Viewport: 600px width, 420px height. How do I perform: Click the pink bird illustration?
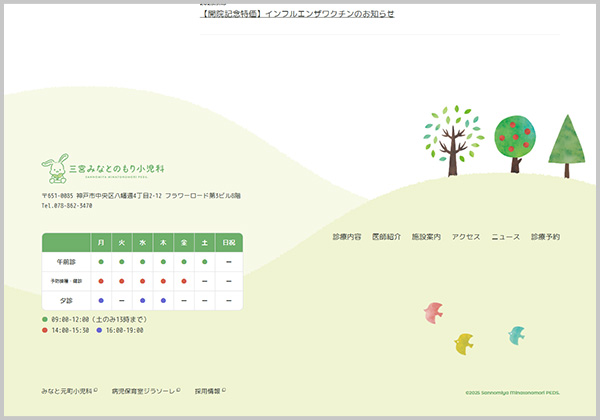(433, 312)
